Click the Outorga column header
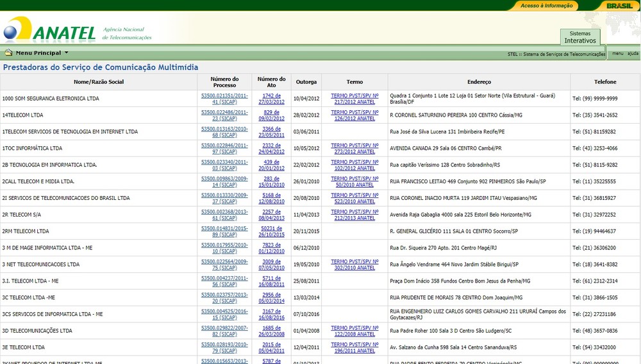This screenshot has width=641, height=364. click(306, 82)
